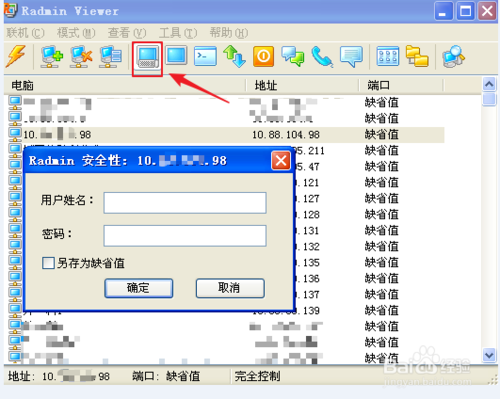Click the delete computer connection icon

pyautogui.click(x=81, y=57)
